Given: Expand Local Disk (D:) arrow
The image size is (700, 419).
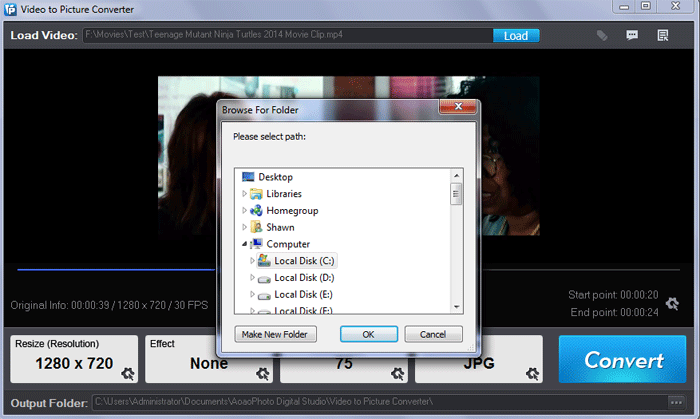Looking at the screenshot, I should 252,278.
